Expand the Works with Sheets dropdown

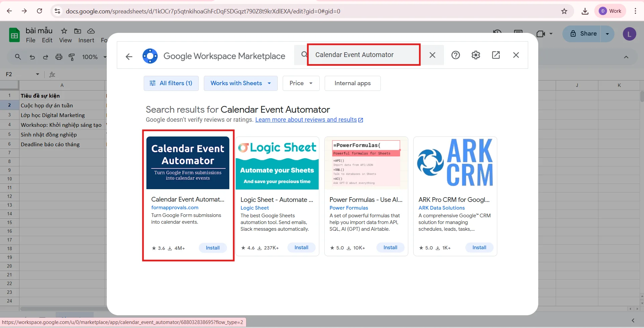coord(241,83)
